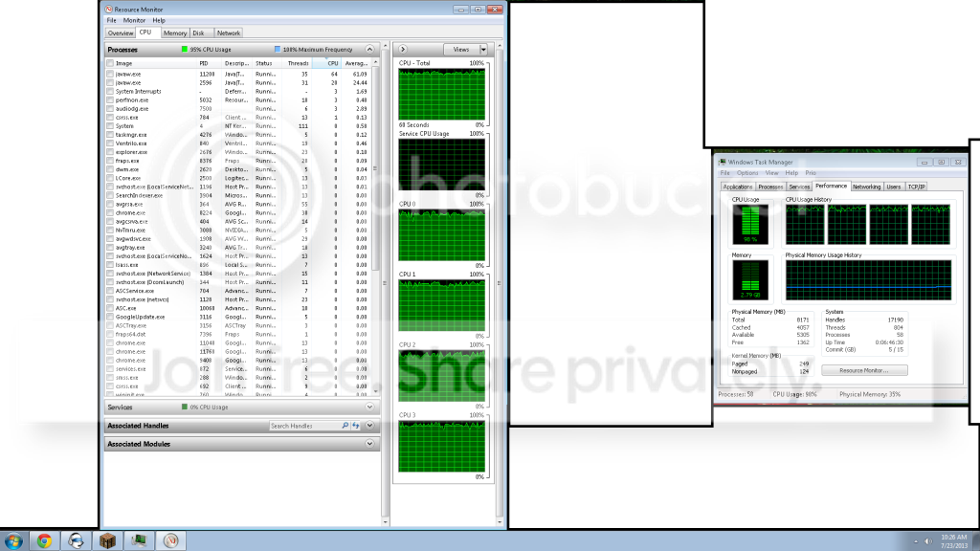
Task: Tick the checkbox for the first javaw.exe
Action: (x=111, y=74)
